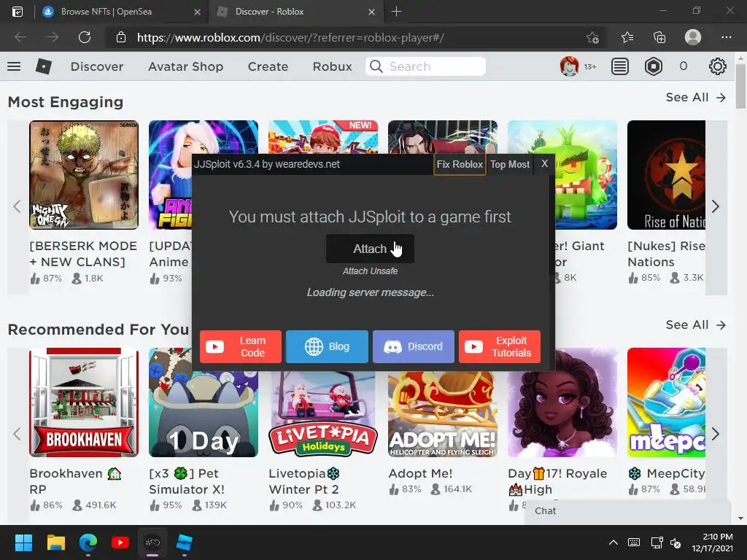This screenshot has width=747, height=560.
Task: Open the Livetopia Holidays game thumbnail
Action: point(323,414)
